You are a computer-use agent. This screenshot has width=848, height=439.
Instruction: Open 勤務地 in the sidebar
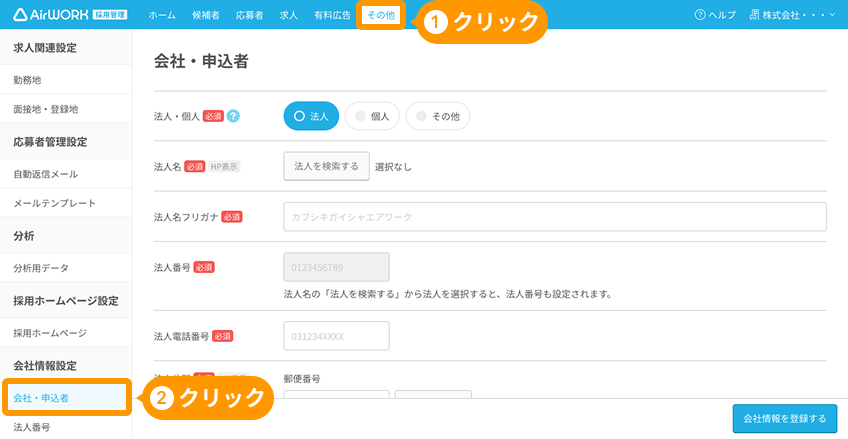tap(66, 80)
